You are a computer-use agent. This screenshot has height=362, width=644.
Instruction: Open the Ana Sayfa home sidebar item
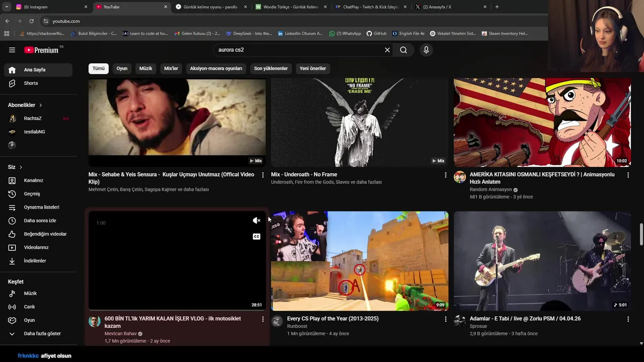[x=38, y=70]
